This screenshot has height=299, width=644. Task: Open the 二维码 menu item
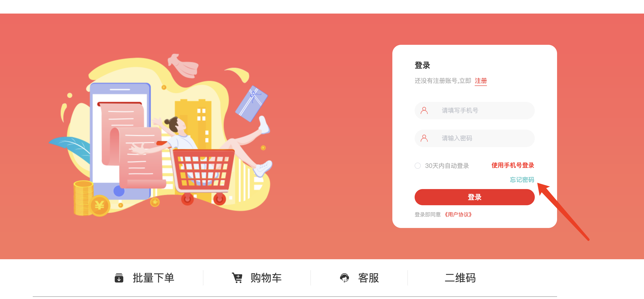coord(460,278)
